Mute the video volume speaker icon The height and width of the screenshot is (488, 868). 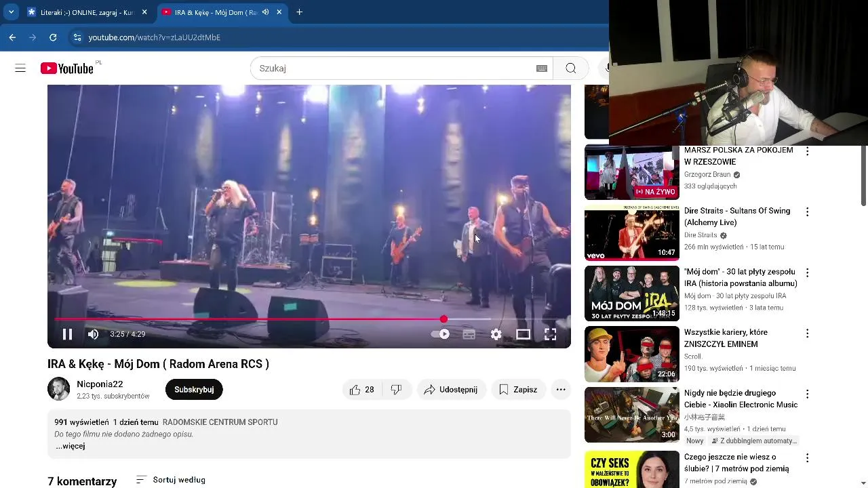point(93,334)
